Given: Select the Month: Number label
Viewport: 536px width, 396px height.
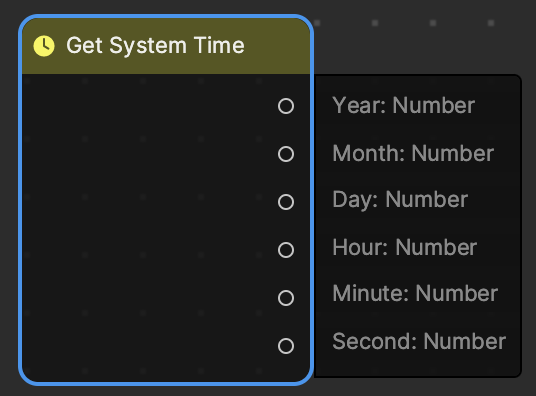Looking at the screenshot, I should coord(413,153).
